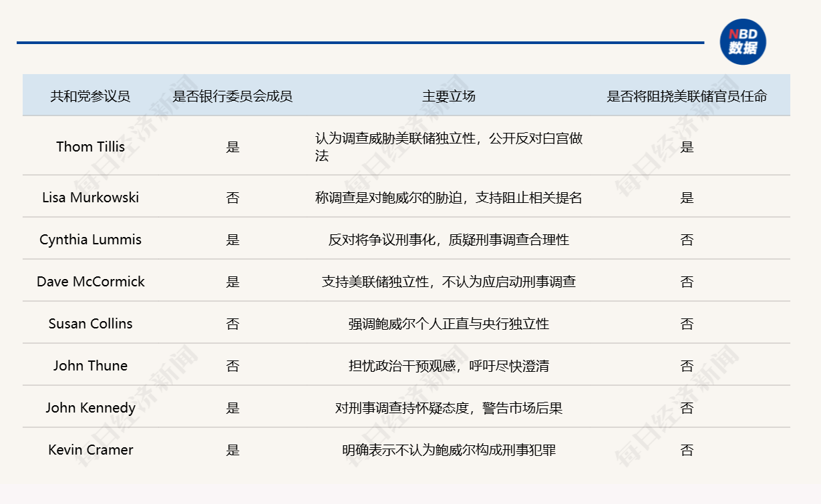Click the 否 in Kevin Cramer obstruction column
821x504 pixels.
[687, 450]
